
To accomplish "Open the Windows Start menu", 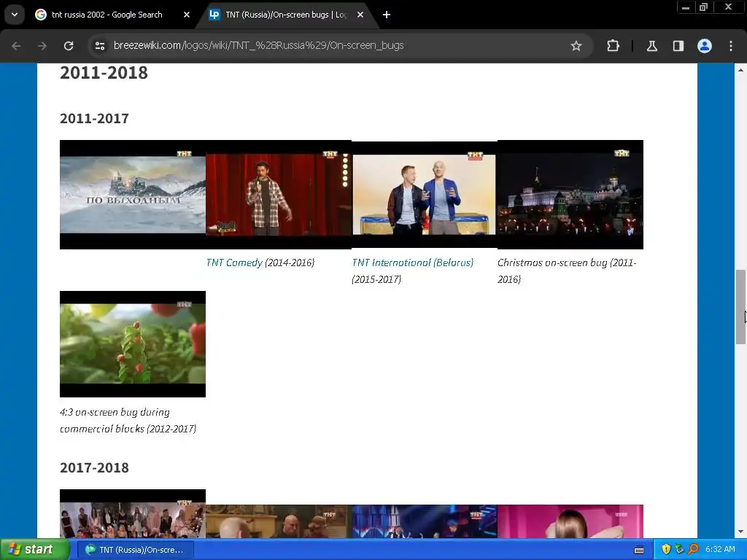I will pos(35,550).
